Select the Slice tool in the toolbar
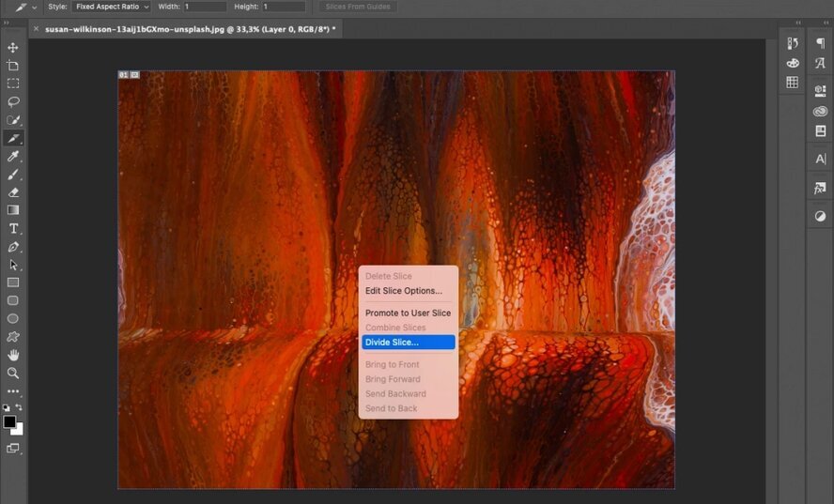Screen dimensions: 834x504 click(13, 138)
